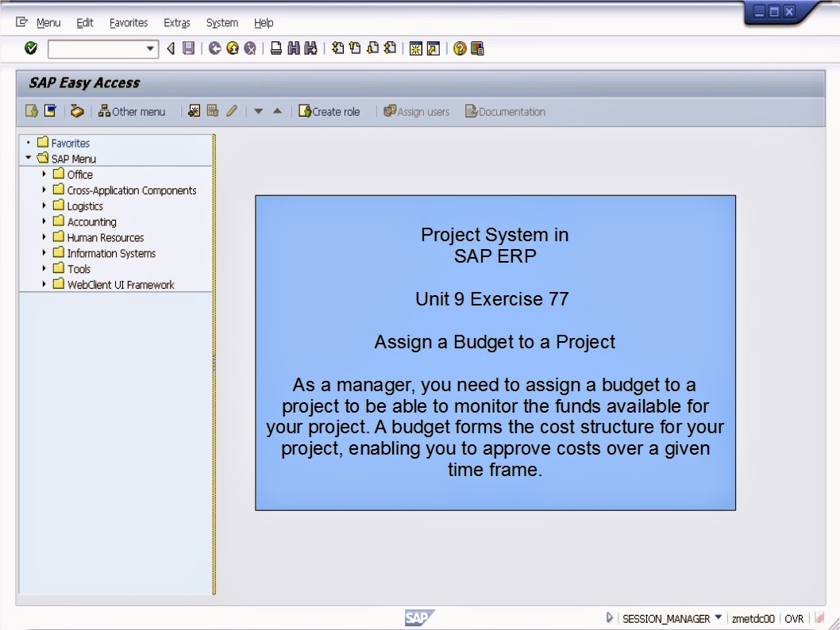840x630 pixels.
Task: Click the SAP Menu icon in application toolbar
Action: pyautogui.click(x=50, y=111)
